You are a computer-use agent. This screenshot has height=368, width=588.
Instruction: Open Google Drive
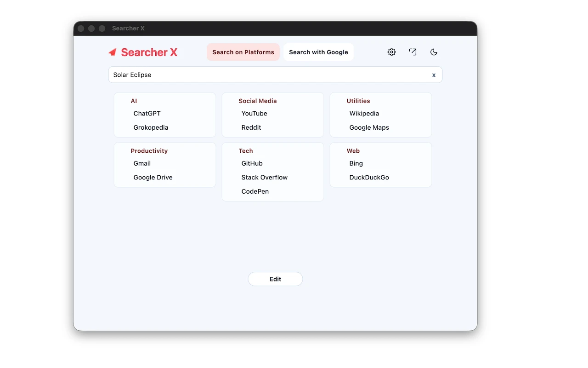[153, 177]
